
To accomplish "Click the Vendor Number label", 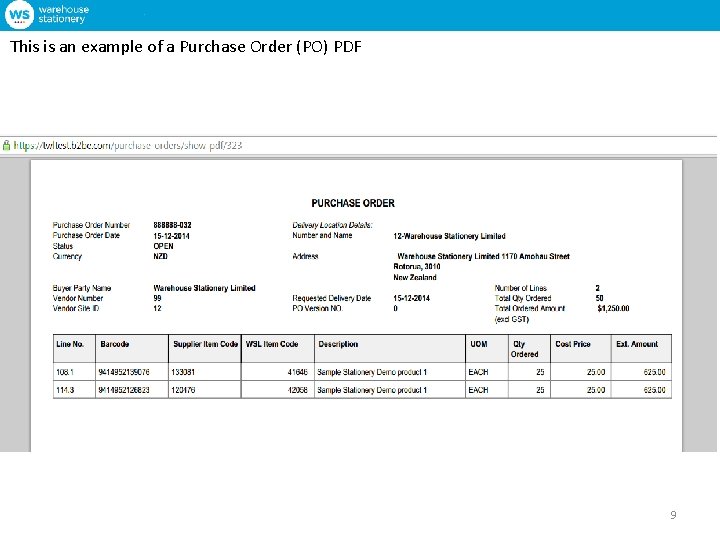I will coord(78,298).
